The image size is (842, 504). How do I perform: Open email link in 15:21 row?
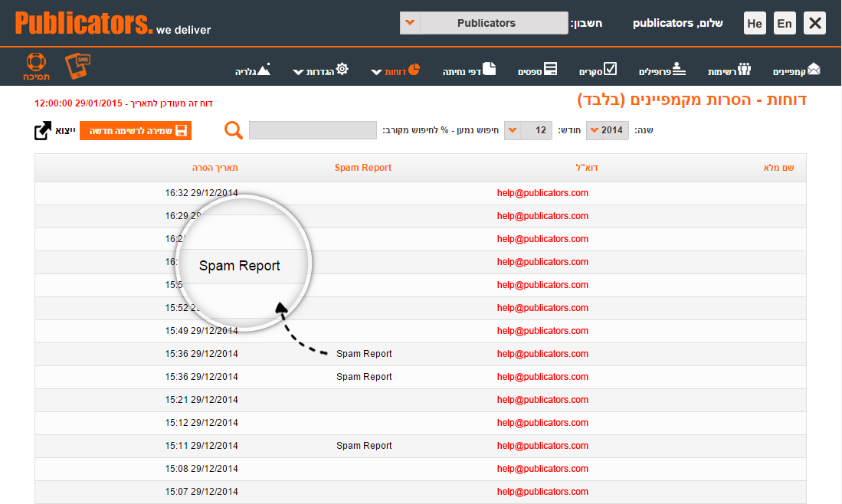point(542,399)
